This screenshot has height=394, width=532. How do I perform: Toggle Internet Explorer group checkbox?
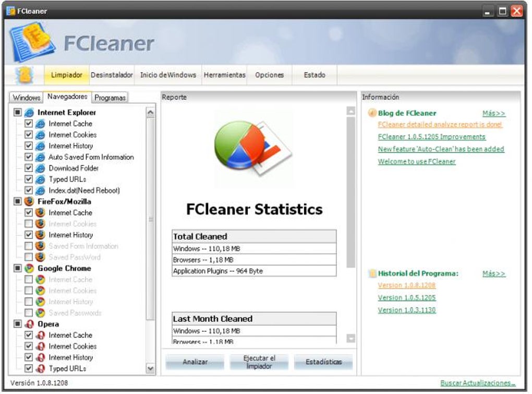tap(18, 112)
